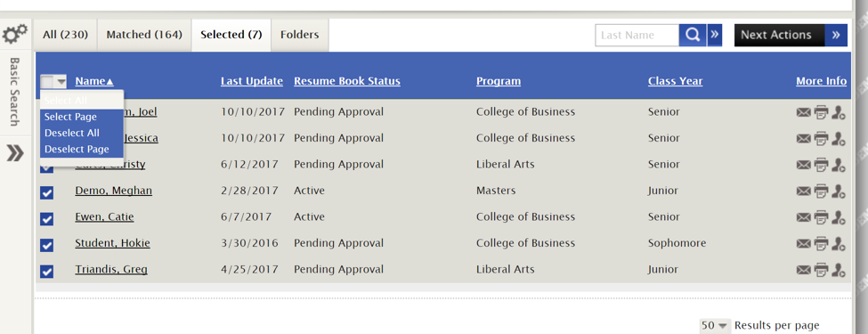Uncheck the checkbox for Demo, Meghan
868x334 pixels.
[x=47, y=192]
